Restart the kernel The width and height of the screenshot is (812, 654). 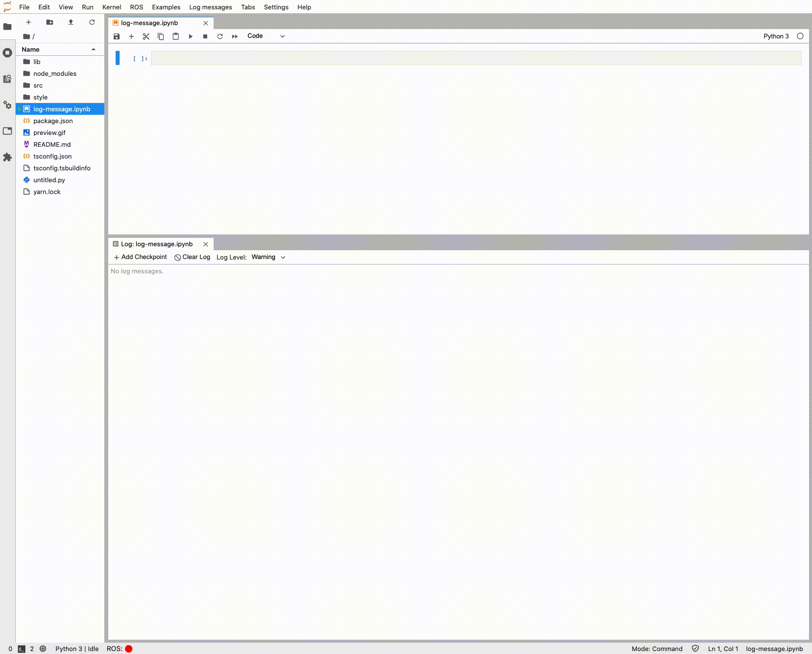[220, 36]
